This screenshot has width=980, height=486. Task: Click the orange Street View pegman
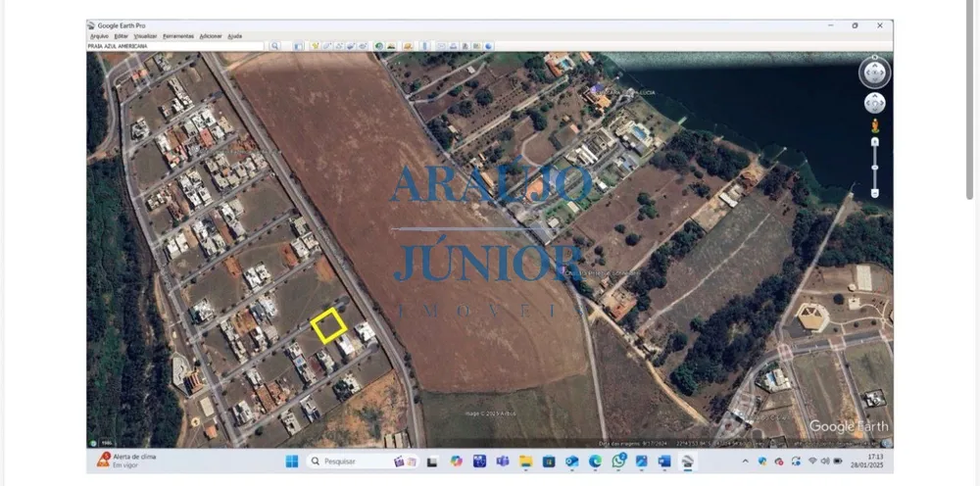[x=874, y=125]
